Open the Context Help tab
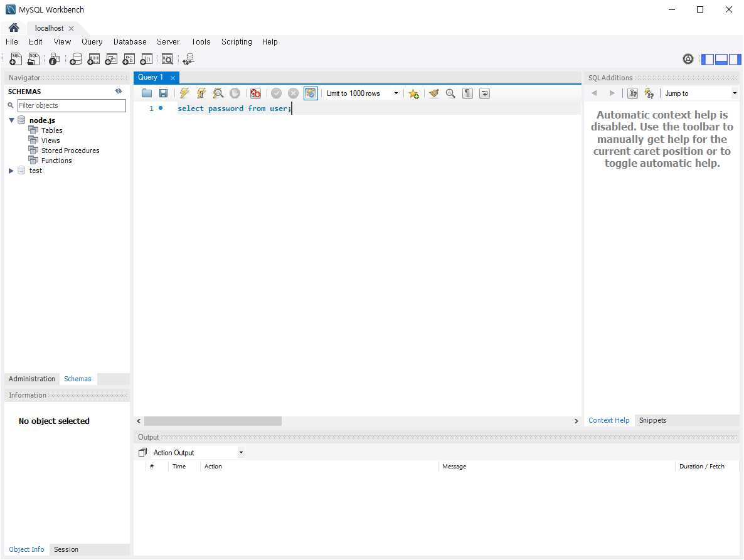The width and height of the screenshot is (744, 560). (608, 420)
